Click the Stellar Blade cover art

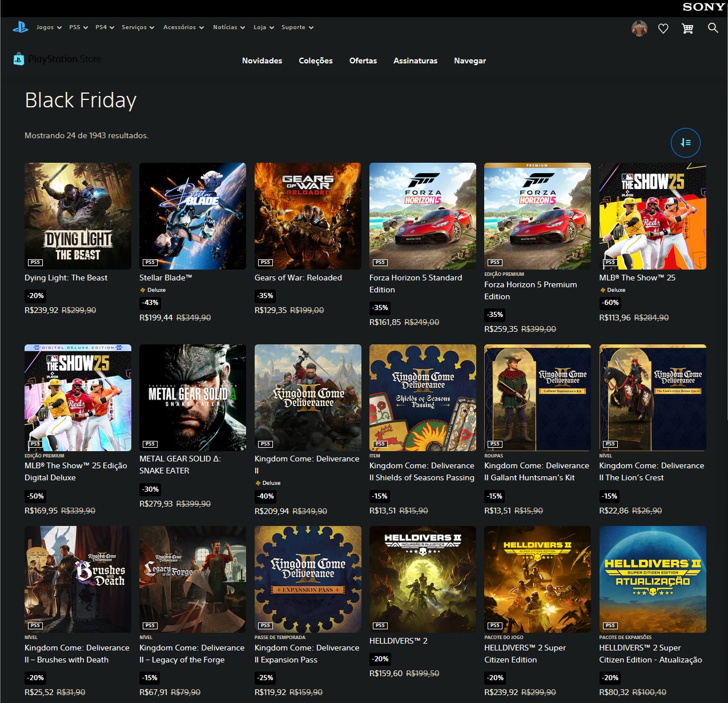click(x=192, y=216)
